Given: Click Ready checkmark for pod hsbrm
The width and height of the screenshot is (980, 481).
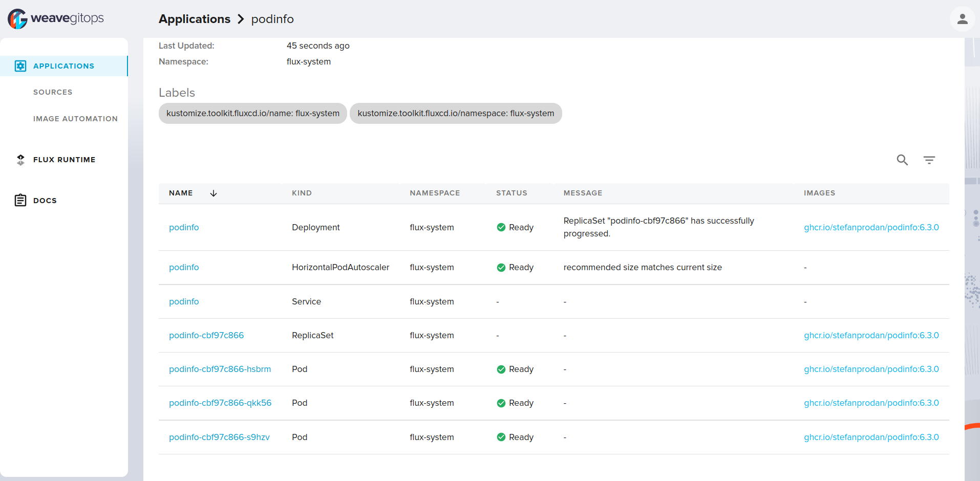Looking at the screenshot, I should pyautogui.click(x=501, y=369).
